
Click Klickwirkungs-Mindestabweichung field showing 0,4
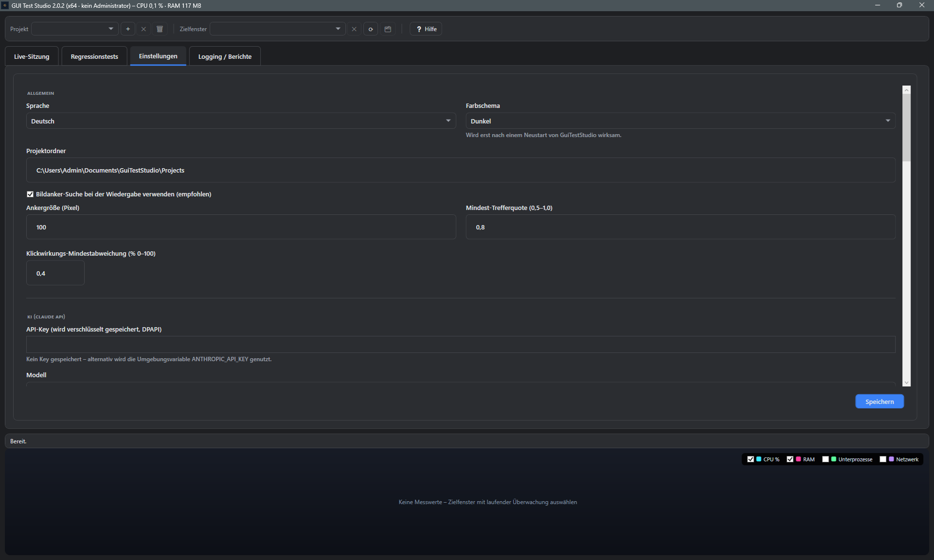point(55,273)
